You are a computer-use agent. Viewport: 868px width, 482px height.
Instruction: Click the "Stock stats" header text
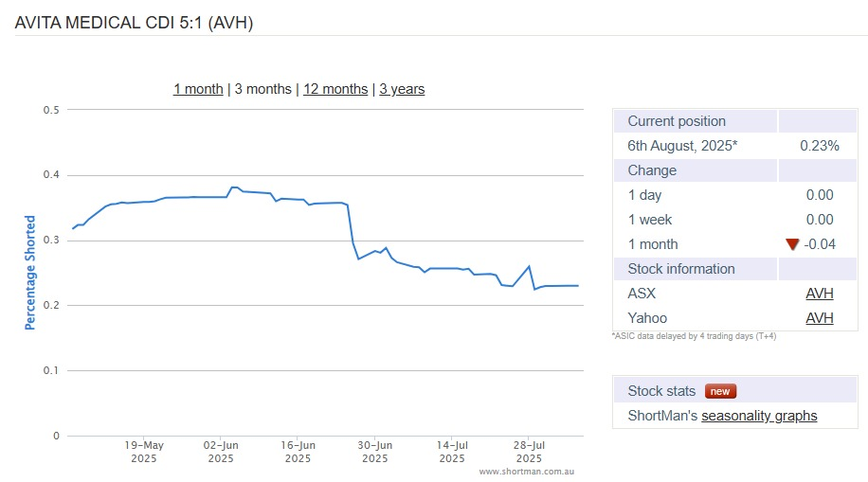point(661,391)
